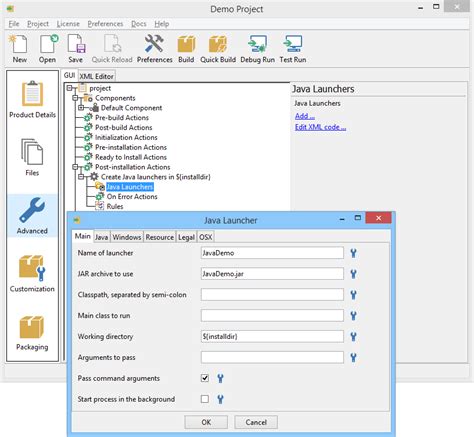
Task: Select the Rules tree item
Action: [x=115, y=207]
